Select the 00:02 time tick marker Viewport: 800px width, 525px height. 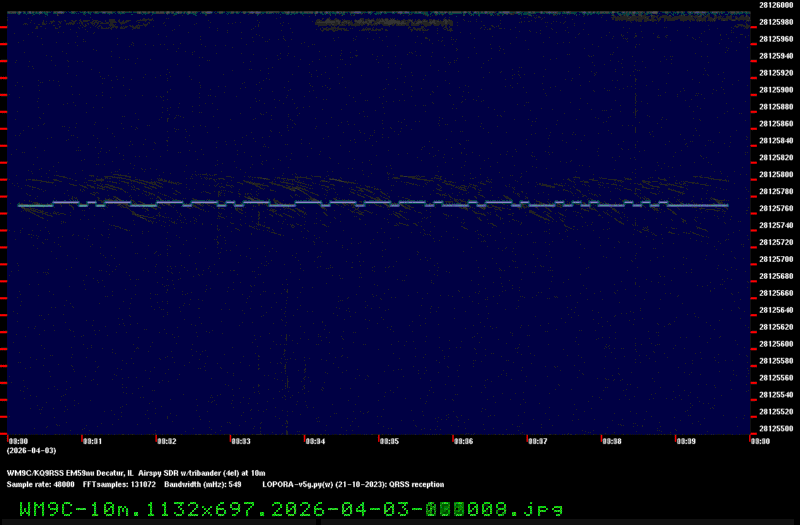pos(166,440)
